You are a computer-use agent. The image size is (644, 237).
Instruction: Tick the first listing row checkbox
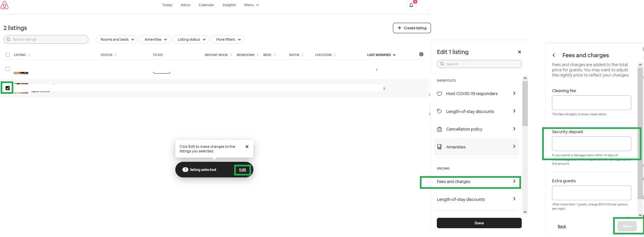(7, 69)
